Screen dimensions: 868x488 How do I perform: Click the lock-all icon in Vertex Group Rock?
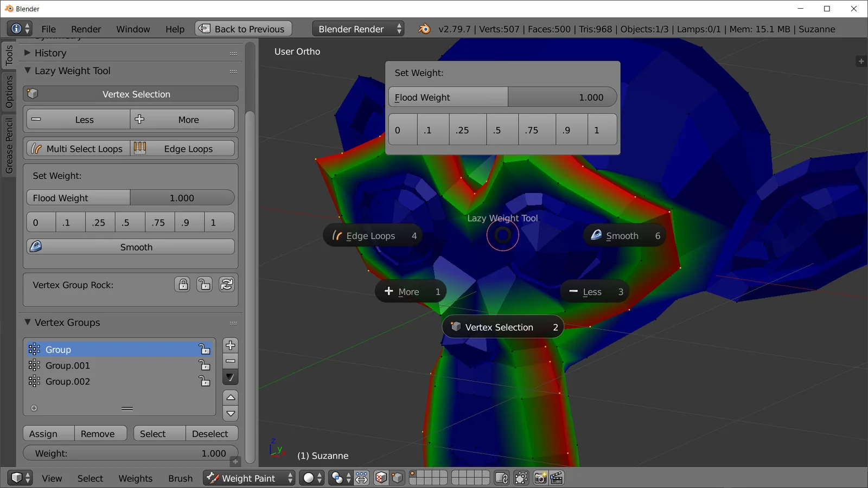(182, 284)
